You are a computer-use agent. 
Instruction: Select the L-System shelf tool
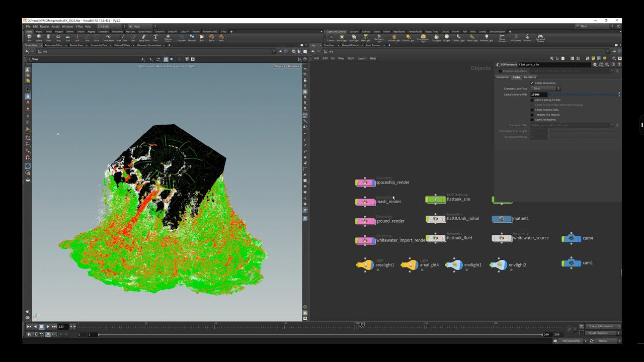(181, 38)
